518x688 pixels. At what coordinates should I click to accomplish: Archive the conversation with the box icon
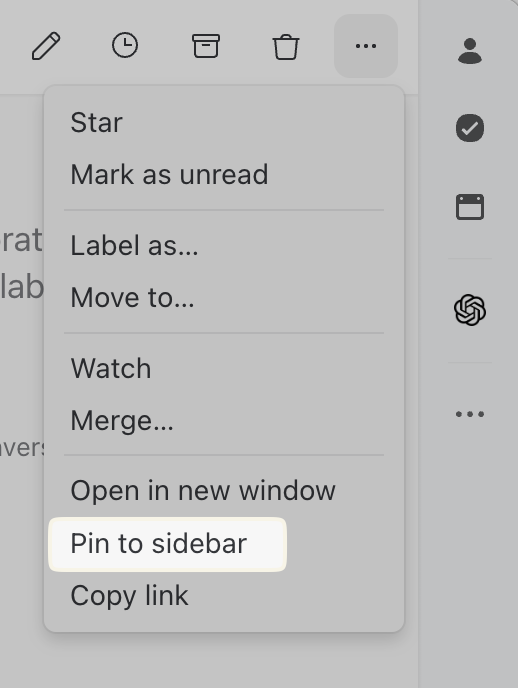[206, 46]
